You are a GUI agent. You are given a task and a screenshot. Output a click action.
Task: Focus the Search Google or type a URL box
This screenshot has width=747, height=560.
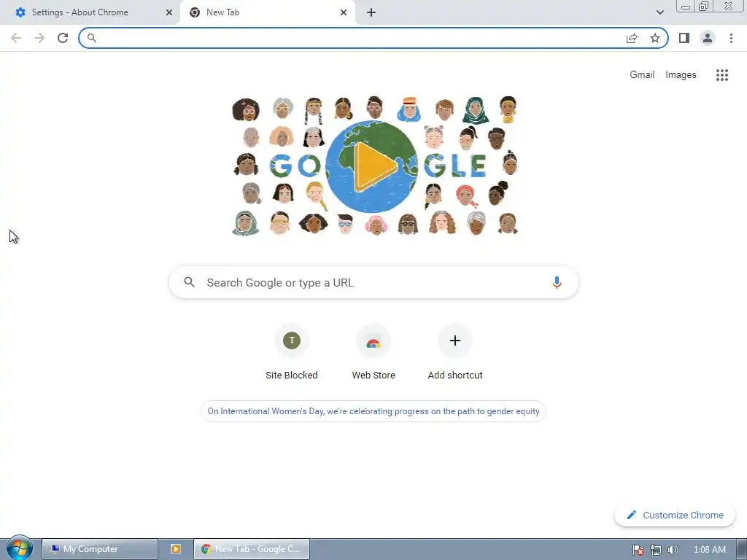pyautogui.click(x=373, y=282)
